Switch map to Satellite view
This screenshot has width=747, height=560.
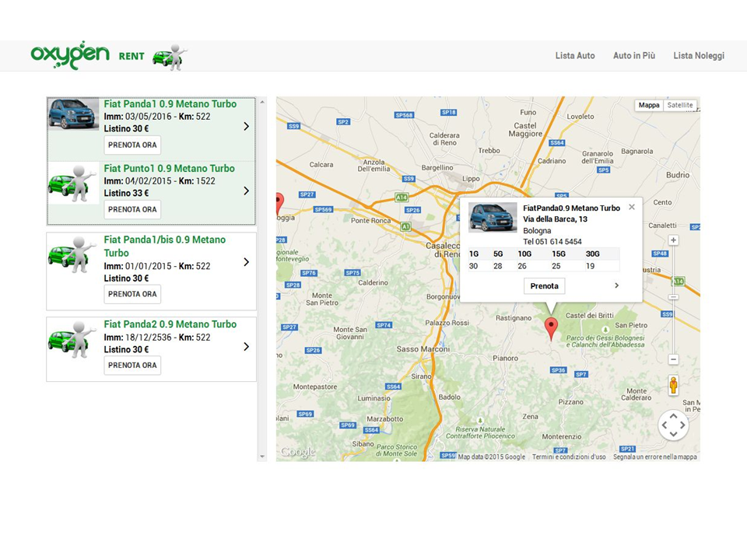tap(680, 105)
